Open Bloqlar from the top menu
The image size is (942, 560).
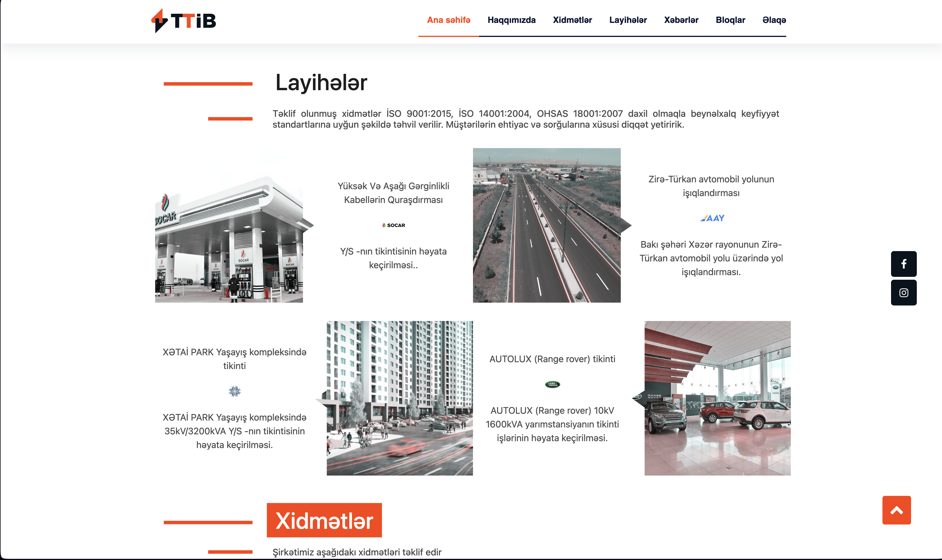point(730,20)
